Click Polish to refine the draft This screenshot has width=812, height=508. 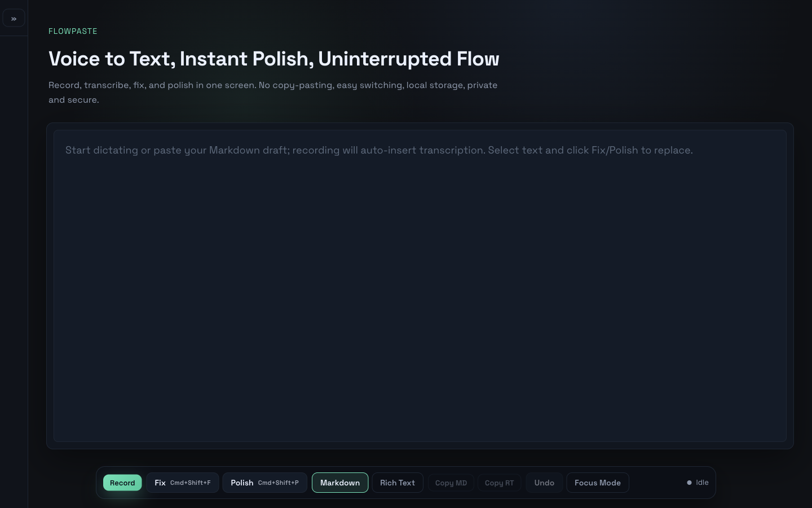242,483
